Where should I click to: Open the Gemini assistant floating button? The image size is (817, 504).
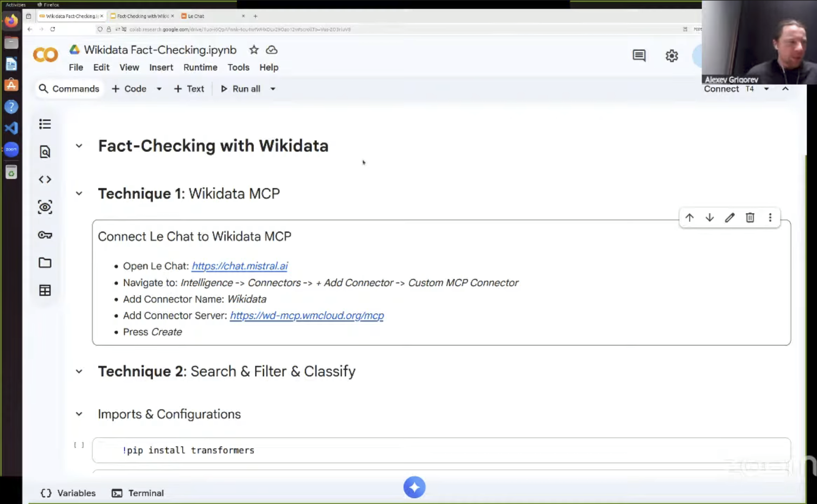[x=414, y=487]
